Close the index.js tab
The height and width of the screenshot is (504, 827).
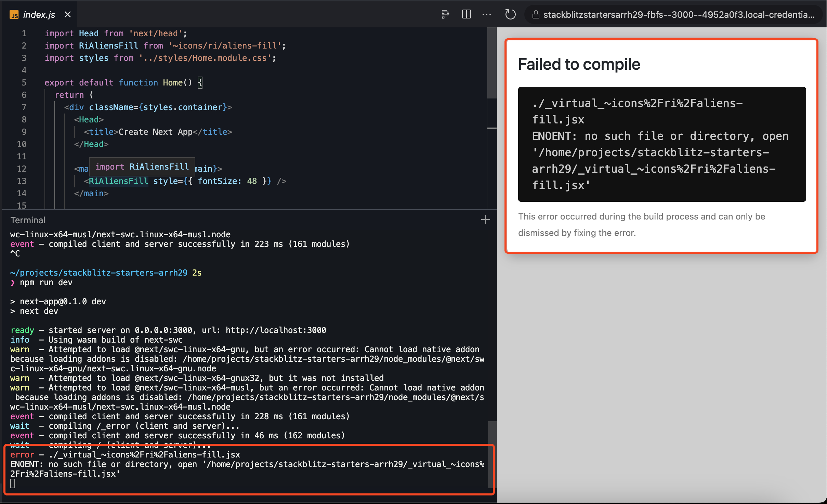(x=67, y=14)
